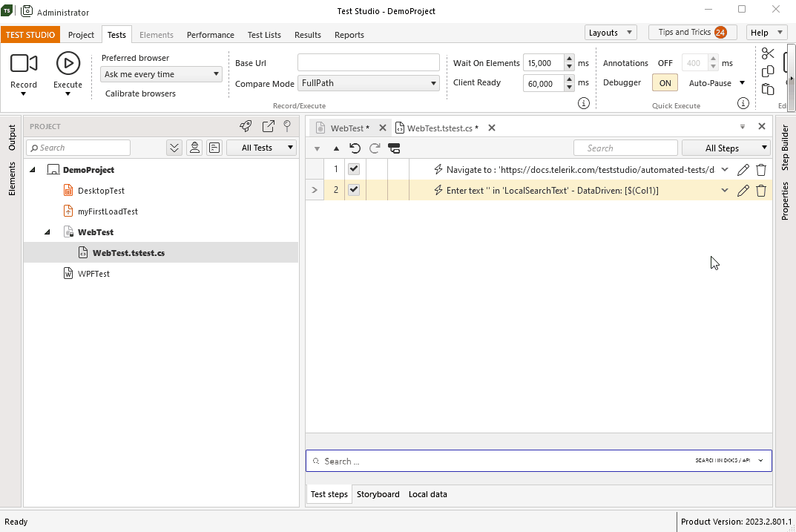
Task: Close the test editor pane
Action: (x=761, y=126)
